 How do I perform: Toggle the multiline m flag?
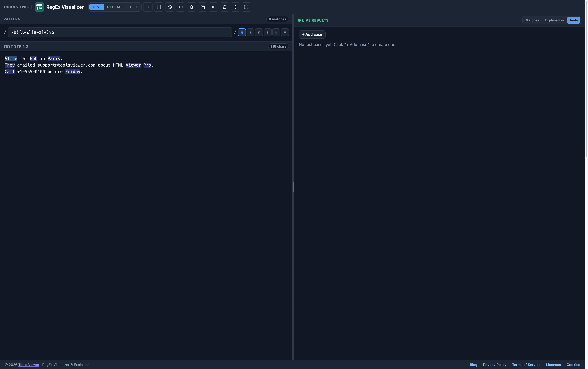click(259, 32)
